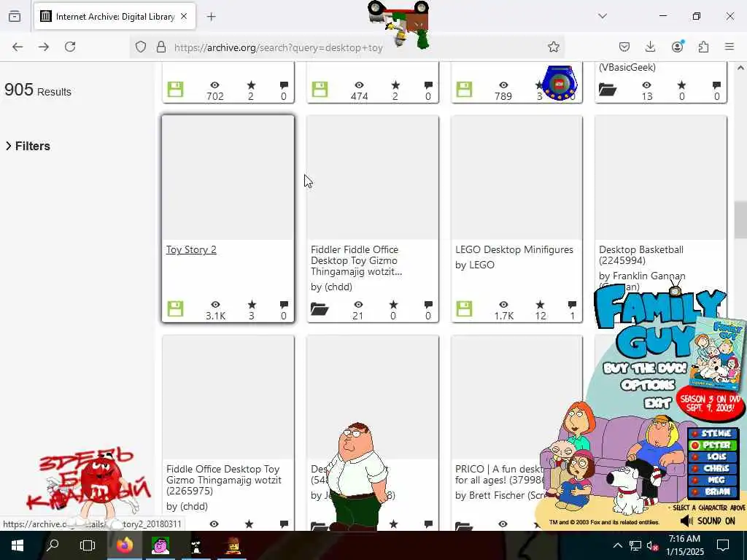
Task: Click the favorites star on Toy Story 2
Action: pyautogui.click(x=252, y=304)
